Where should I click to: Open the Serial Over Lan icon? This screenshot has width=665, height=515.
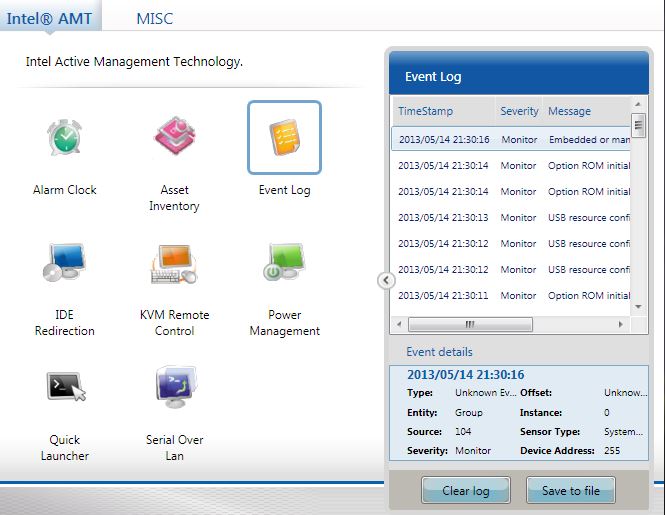pyautogui.click(x=176, y=386)
